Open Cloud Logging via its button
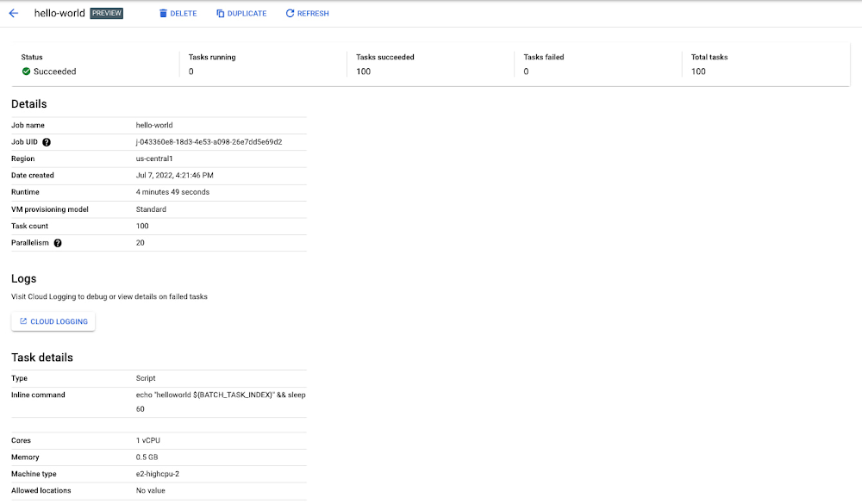The width and height of the screenshot is (862, 504). [53, 321]
